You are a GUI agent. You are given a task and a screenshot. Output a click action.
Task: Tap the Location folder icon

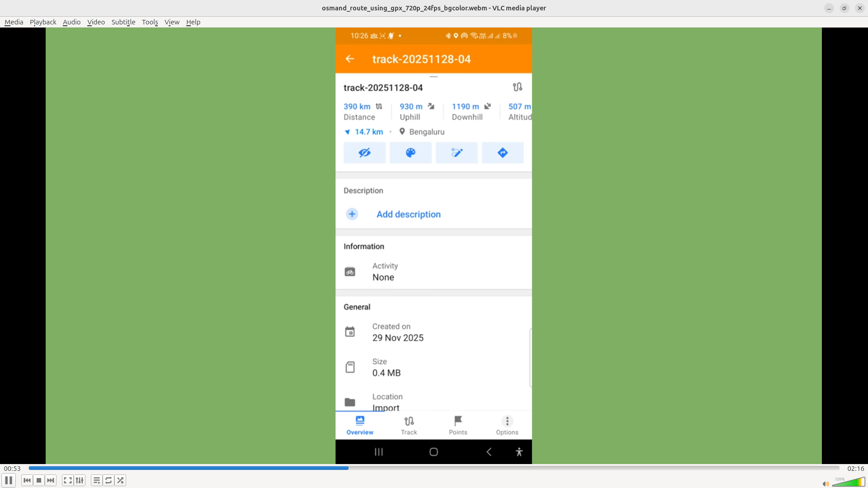coord(350,402)
